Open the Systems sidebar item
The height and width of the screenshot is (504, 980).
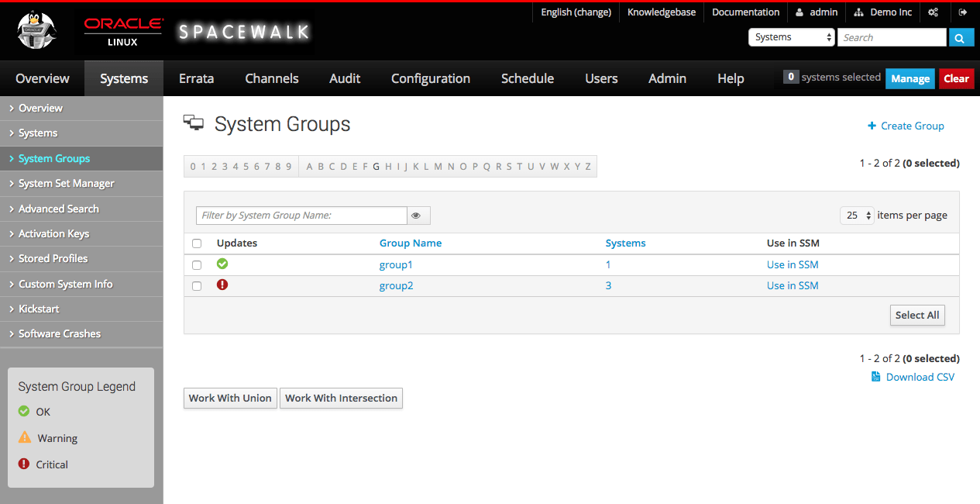(x=81, y=133)
